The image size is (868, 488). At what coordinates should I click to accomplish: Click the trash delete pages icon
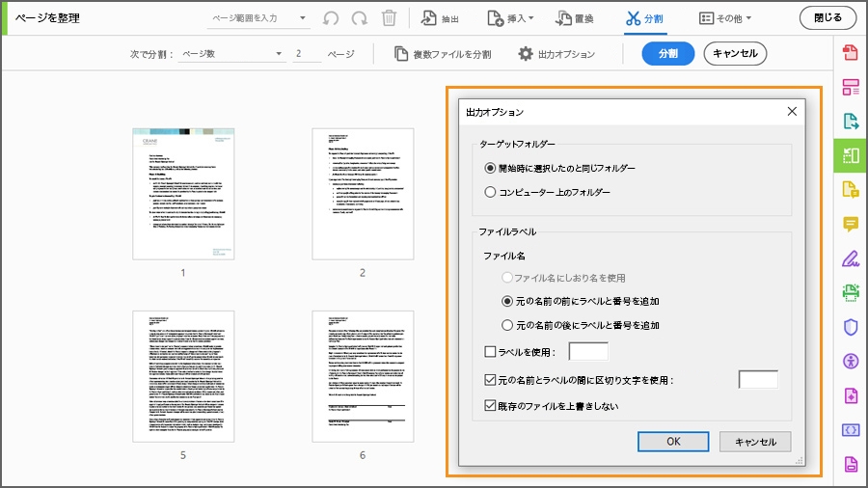coord(390,18)
